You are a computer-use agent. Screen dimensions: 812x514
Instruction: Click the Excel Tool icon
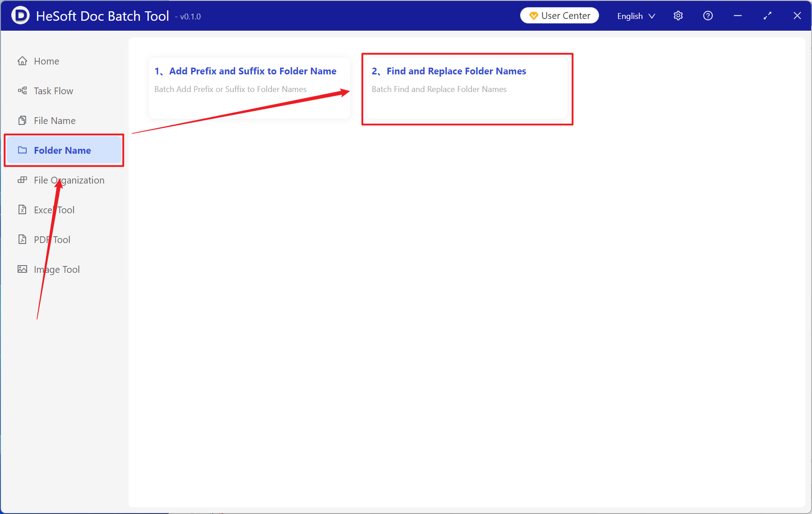pyautogui.click(x=22, y=210)
